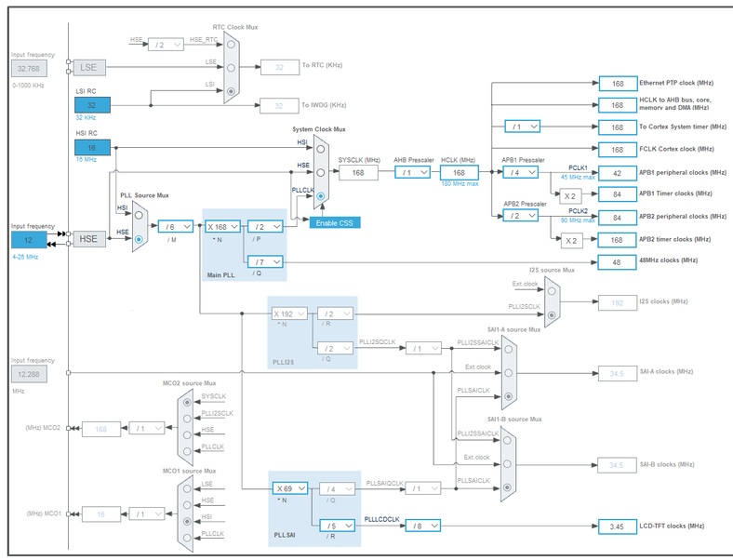Open the APB2 Prescaler dropdown

coord(520,216)
